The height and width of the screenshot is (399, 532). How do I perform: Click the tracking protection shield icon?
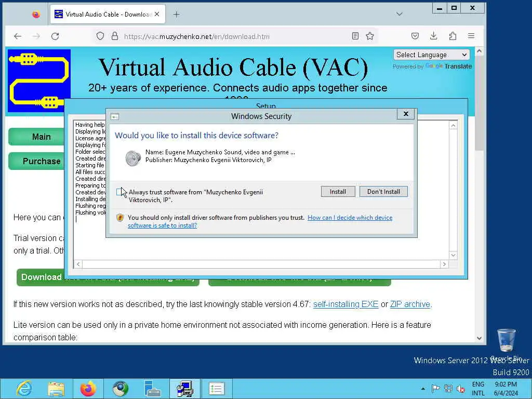(x=100, y=36)
